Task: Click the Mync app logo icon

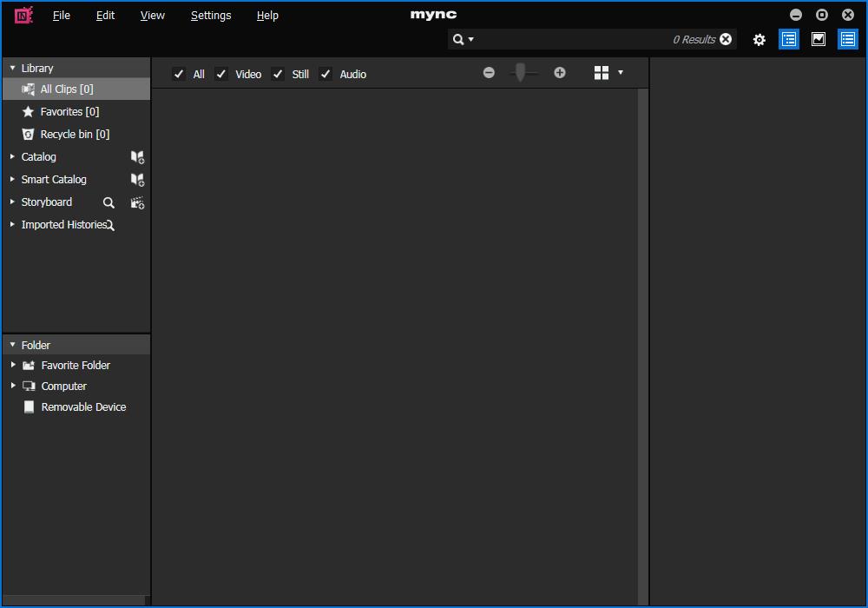Action: click(x=23, y=15)
